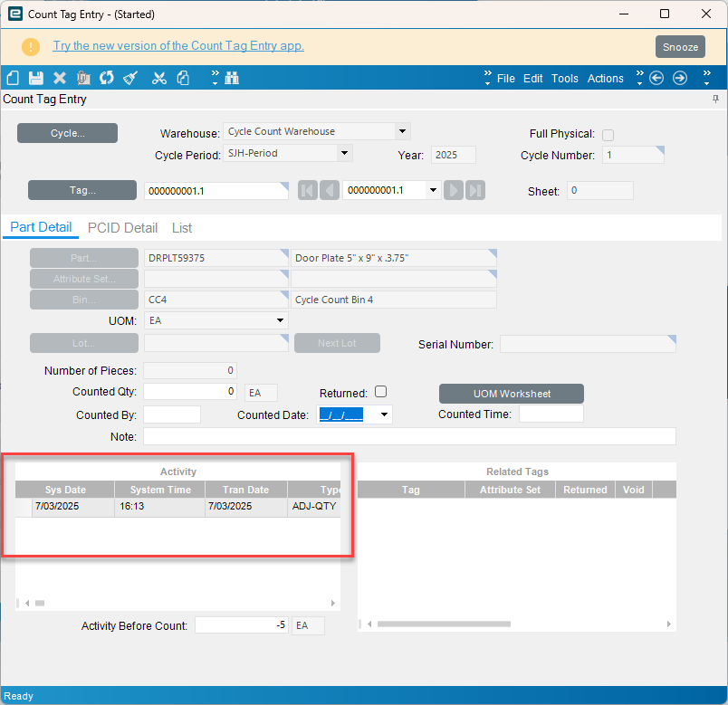The image size is (728, 705).
Task: Open the Warehouse dropdown
Action: (x=402, y=131)
